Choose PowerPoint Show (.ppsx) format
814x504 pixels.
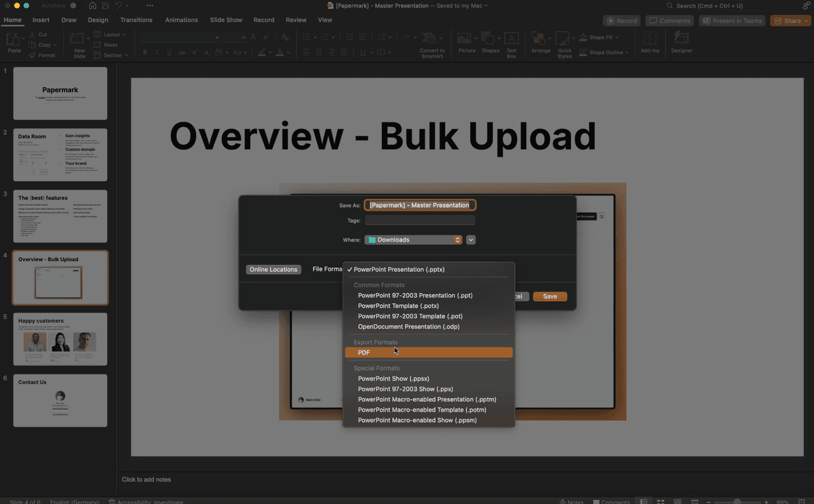393,379
